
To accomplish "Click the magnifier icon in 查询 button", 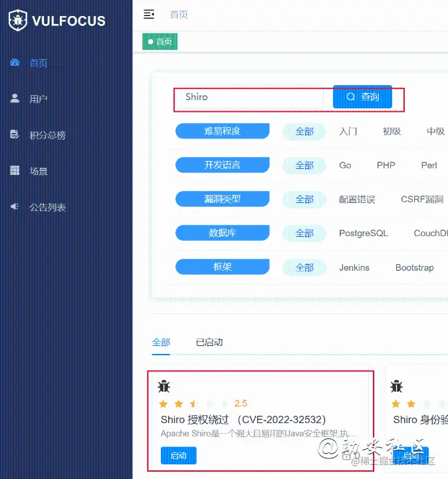I will [351, 97].
